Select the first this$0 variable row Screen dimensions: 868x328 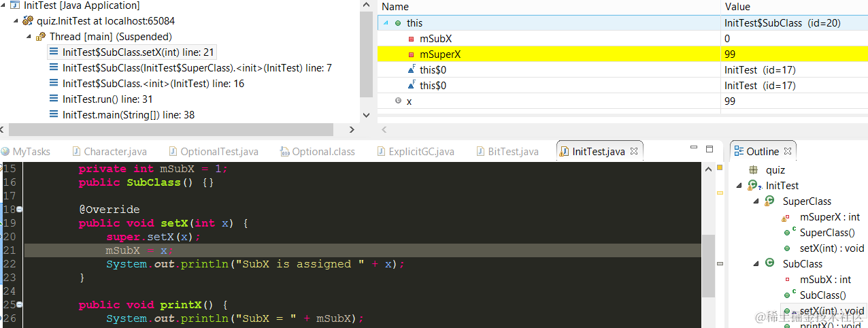[x=622, y=69]
